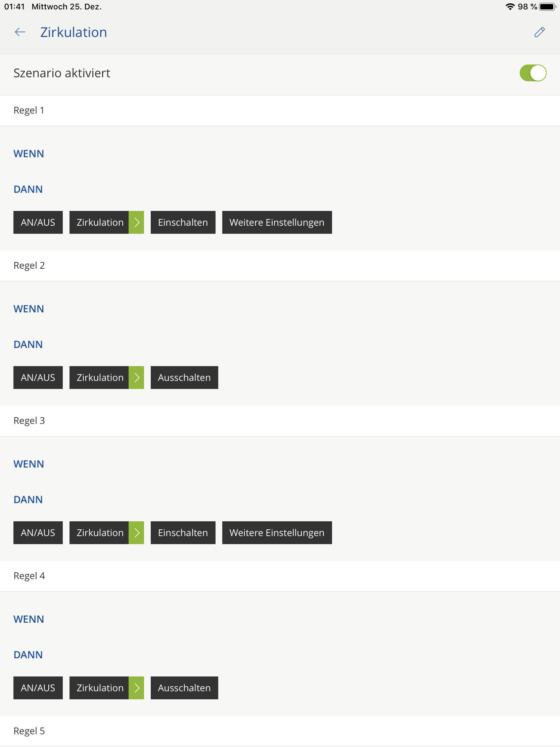Toggle the Szenario aktiviert switch
Screen dimensions: 560x747
[532, 73]
